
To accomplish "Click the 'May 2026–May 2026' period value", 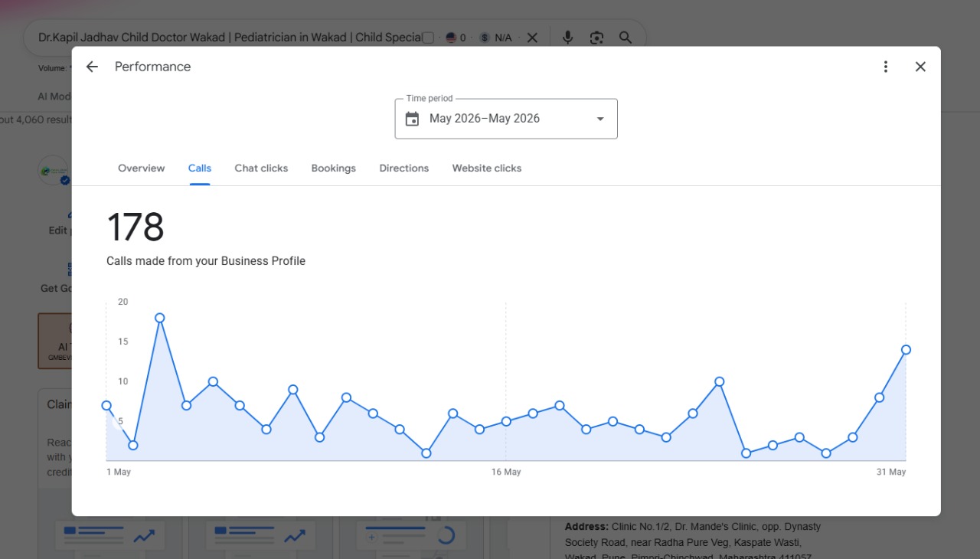I will pos(485,119).
